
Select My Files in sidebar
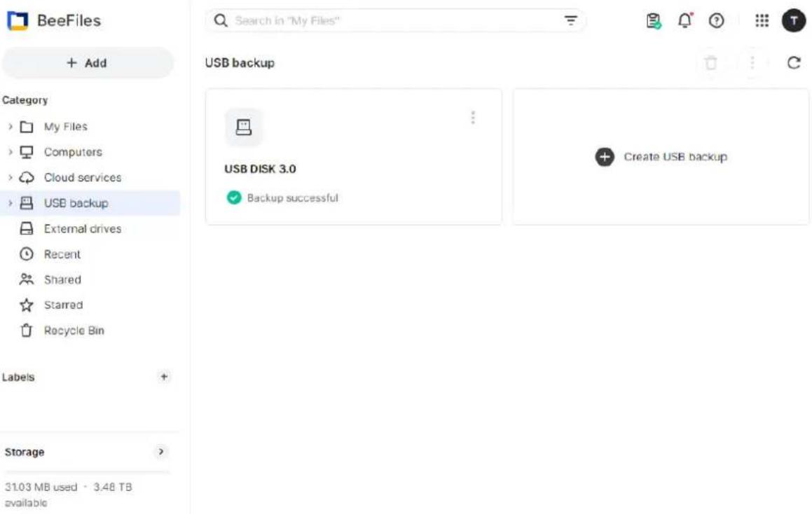pos(90,126)
